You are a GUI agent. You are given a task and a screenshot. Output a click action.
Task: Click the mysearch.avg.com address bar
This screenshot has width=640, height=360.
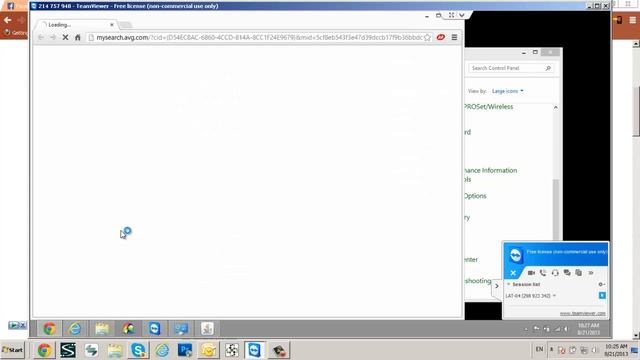(x=259, y=37)
